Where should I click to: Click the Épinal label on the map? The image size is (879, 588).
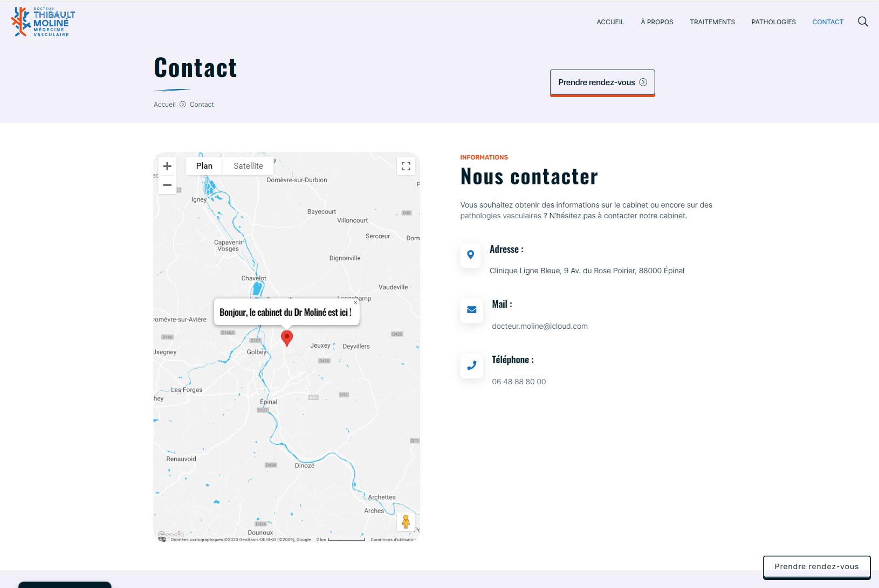(269, 402)
